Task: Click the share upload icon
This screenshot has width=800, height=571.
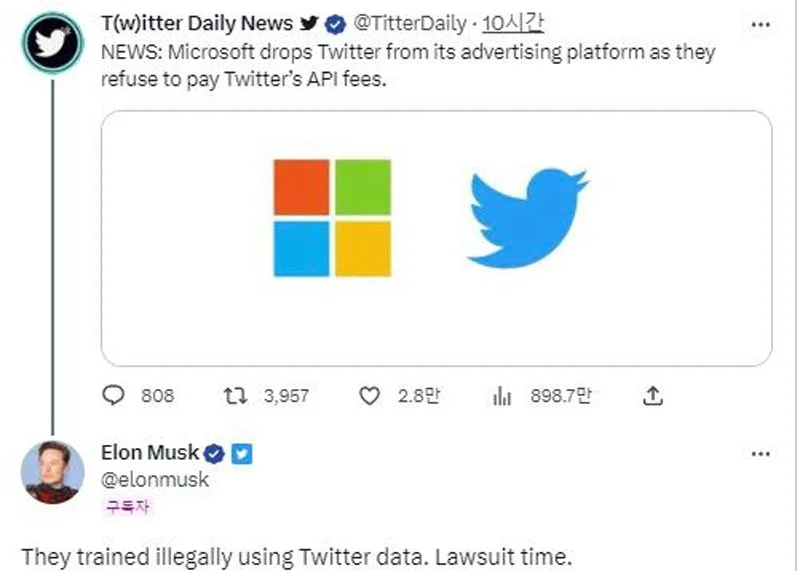Action: click(x=653, y=396)
